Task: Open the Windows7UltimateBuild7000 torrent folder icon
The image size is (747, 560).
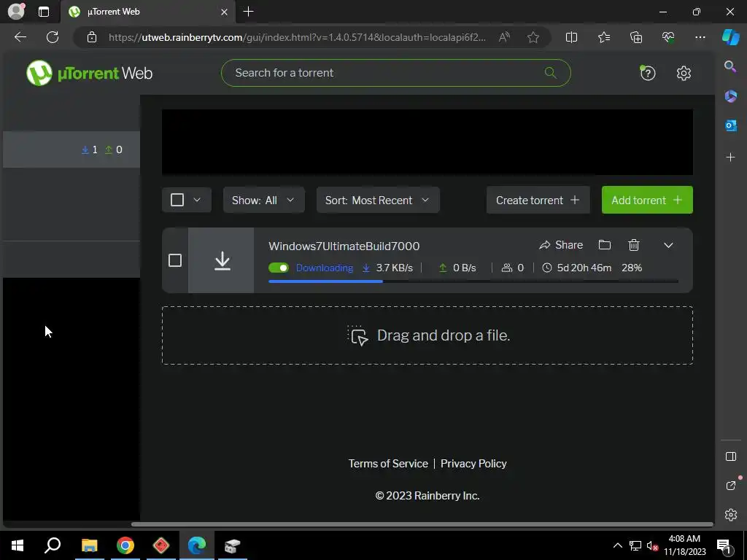Action: point(605,245)
